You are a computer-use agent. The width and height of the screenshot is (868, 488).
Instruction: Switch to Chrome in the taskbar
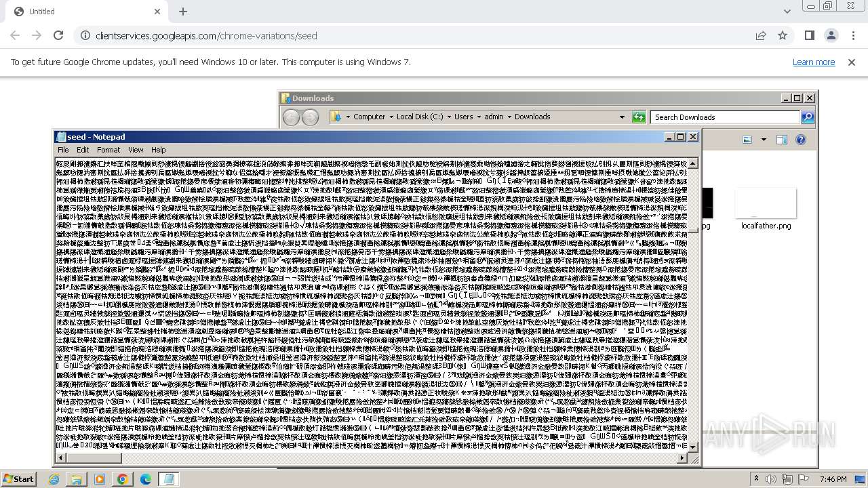coord(123,479)
